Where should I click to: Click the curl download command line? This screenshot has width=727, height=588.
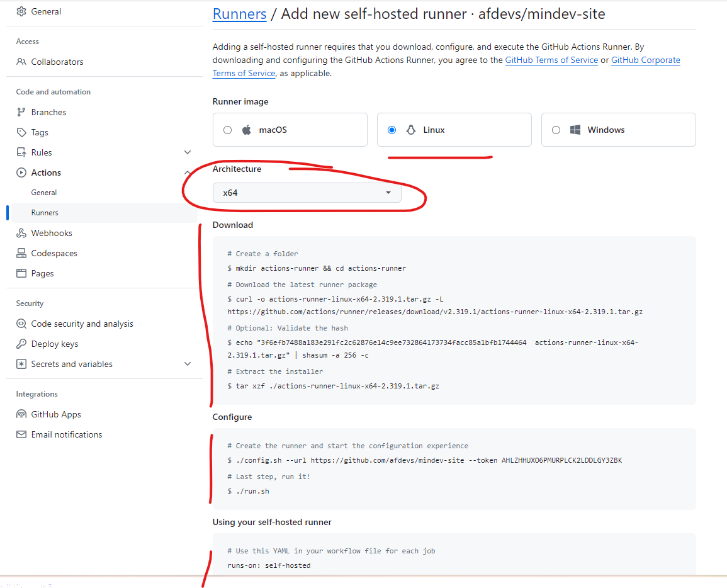pos(435,305)
